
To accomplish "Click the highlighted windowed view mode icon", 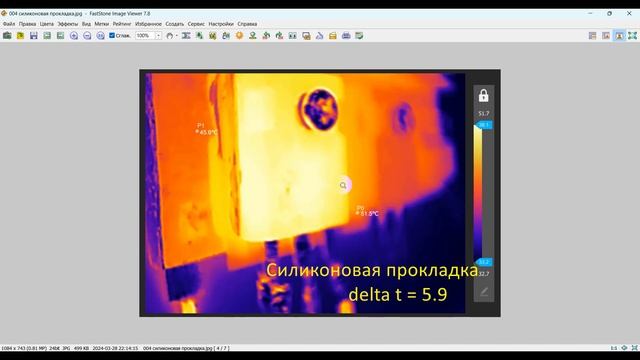I will 619,36.
